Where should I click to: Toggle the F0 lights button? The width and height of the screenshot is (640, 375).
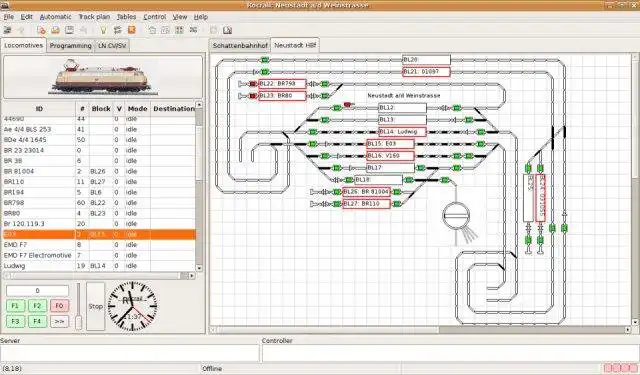[59, 306]
